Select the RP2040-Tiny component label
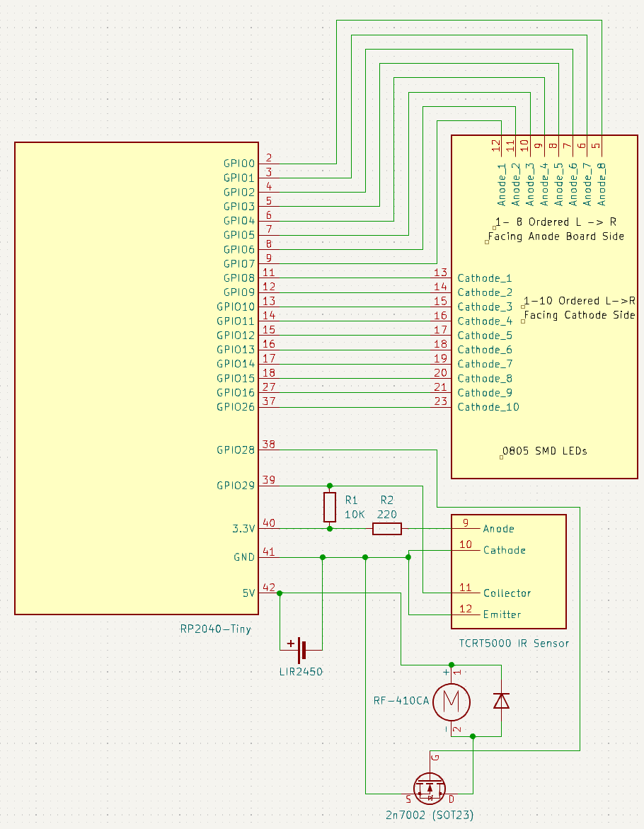The image size is (644, 829). [x=216, y=629]
